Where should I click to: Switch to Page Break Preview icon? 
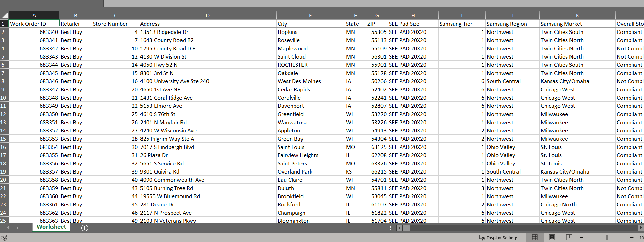pyautogui.click(x=569, y=238)
